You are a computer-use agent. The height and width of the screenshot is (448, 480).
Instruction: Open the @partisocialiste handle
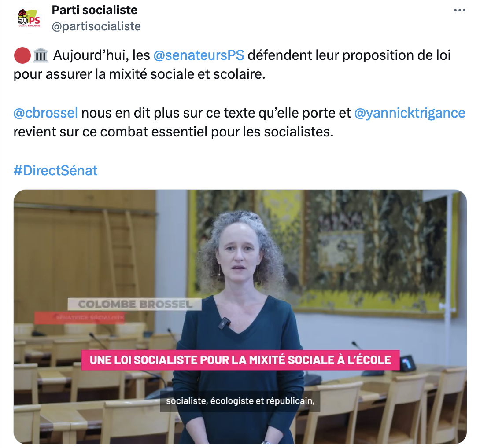96,26
